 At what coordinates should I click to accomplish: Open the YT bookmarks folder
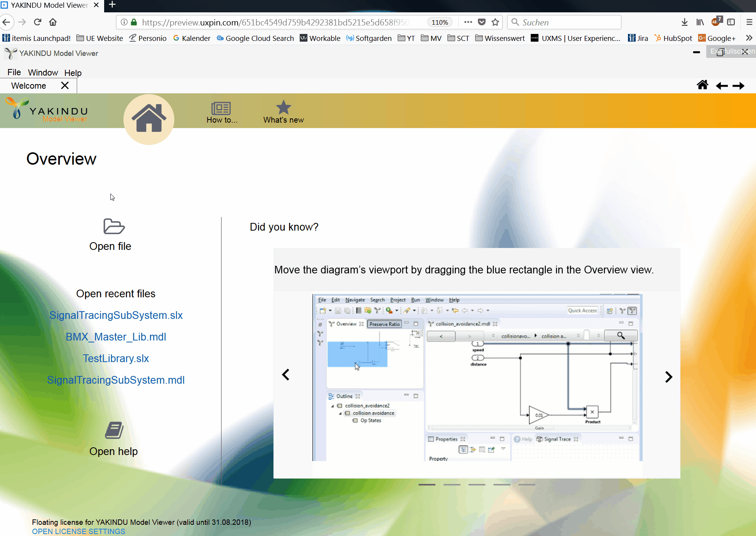(406, 38)
